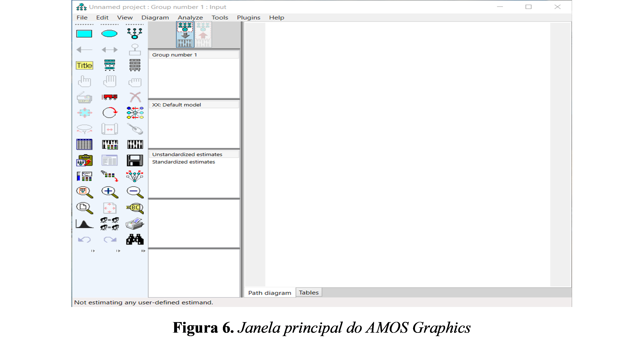
Task: Click the calculate estimates abacus icon
Action: pos(135,144)
